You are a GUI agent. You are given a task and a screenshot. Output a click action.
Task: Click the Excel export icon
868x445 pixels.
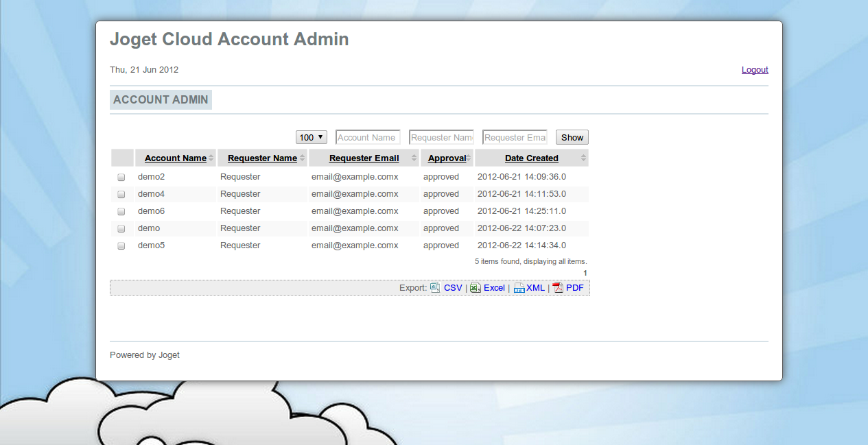coord(476,288)
